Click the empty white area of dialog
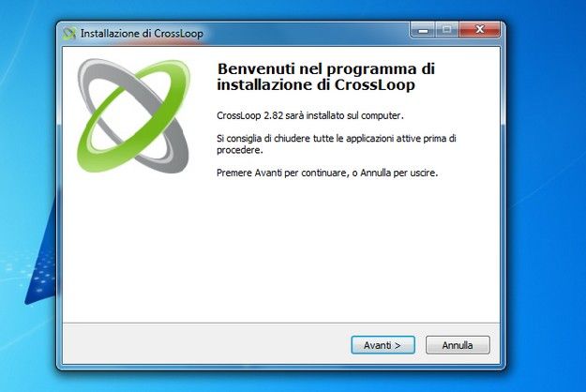Viewport: 586px width, 392px height. [x=280, y=254]
